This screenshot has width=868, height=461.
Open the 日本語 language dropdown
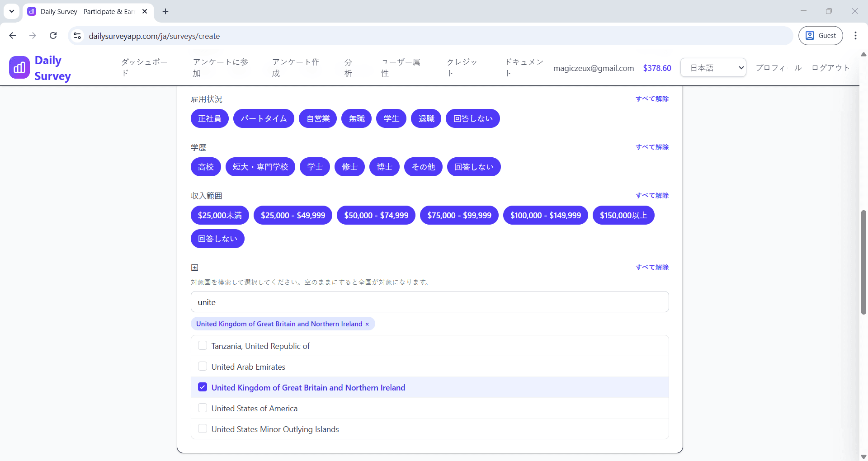(x=713, y=67)
